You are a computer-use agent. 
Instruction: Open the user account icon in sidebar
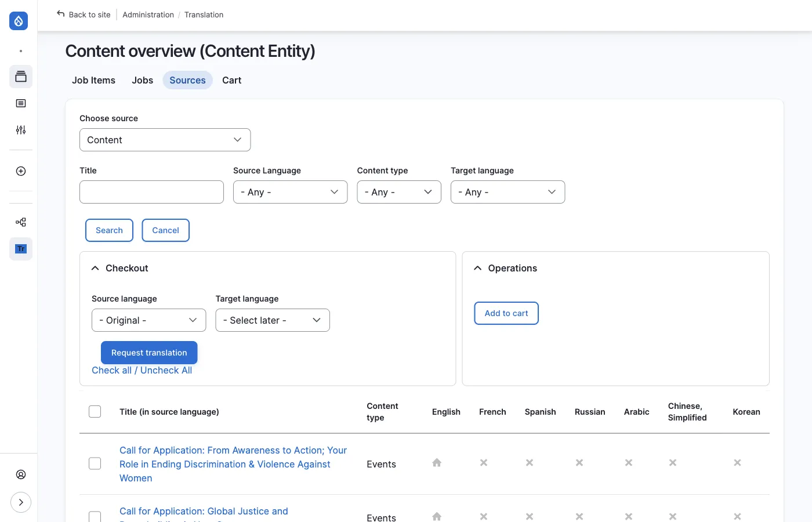[x=21, y=474]
